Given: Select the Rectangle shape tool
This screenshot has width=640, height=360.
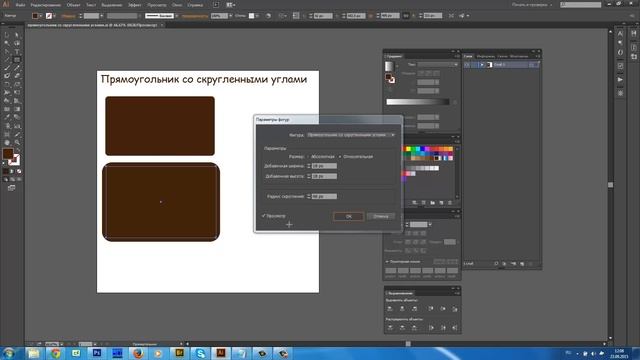Looking at the screenshot, I should [17, 60].
